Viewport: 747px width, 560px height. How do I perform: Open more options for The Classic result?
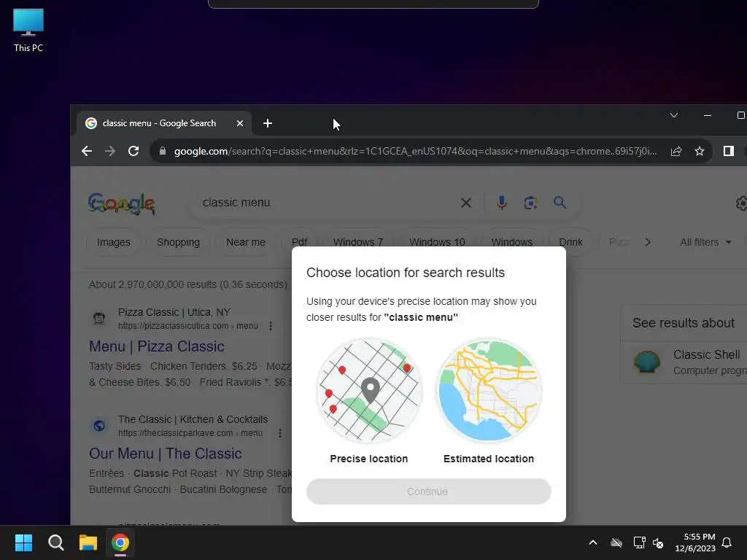pyautogui.click(x=280, y=433)
